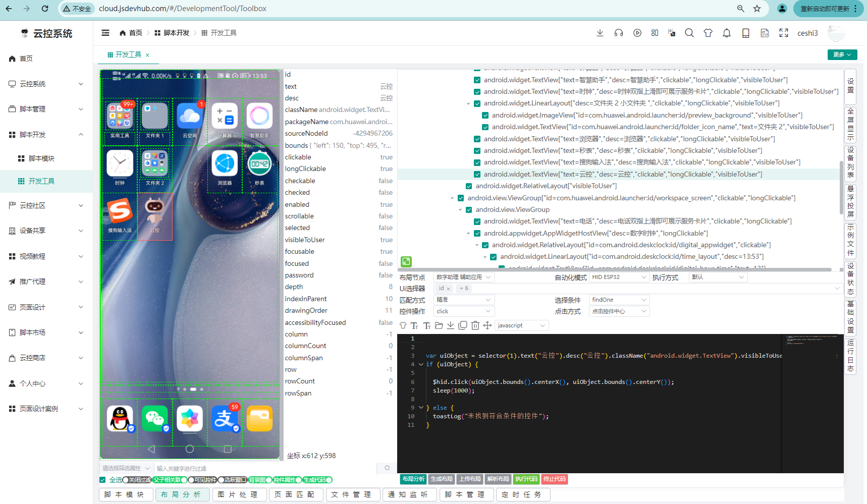Uncheck the 全选 select-all checkbox
The image size is (867, 504).
coord(102,480)
